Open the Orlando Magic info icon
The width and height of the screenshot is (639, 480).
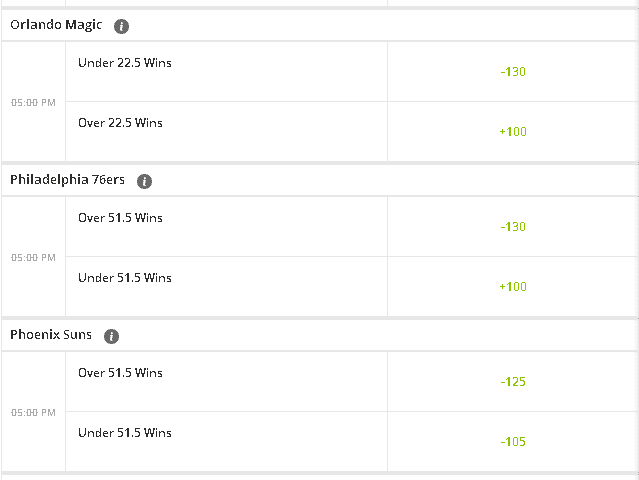point(121,26)
